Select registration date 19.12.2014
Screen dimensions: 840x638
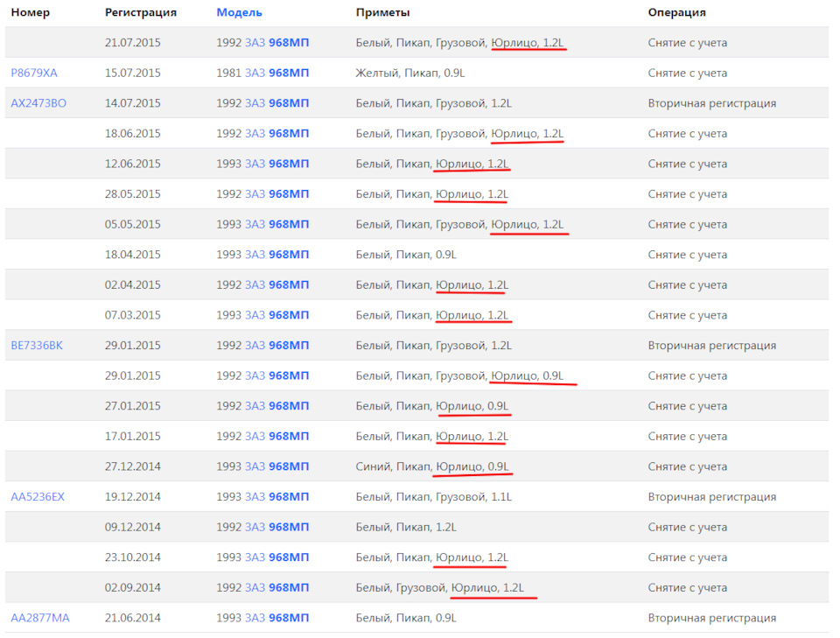pos(132,496)
